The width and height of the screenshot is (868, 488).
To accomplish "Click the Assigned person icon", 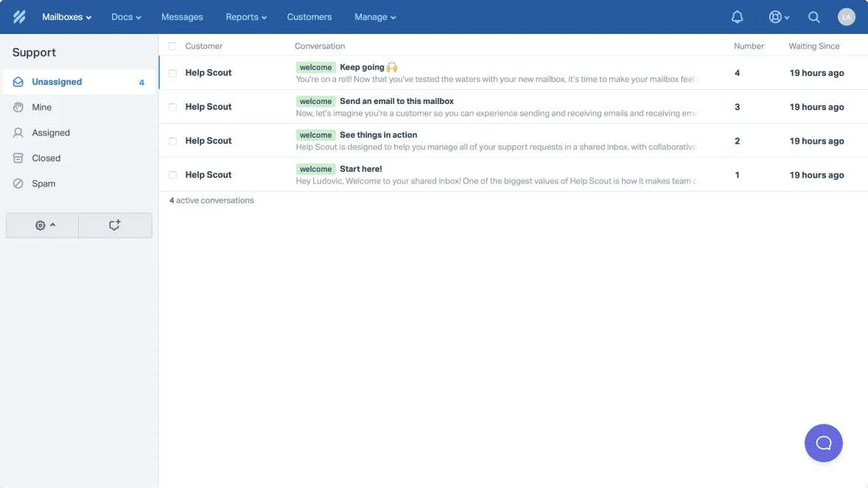I will coord(18,133).
